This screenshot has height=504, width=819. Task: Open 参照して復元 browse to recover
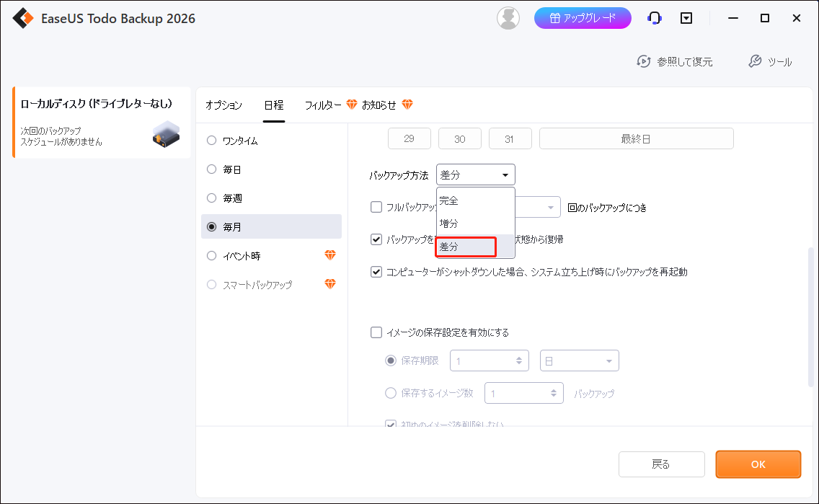[x=674, y=61]
